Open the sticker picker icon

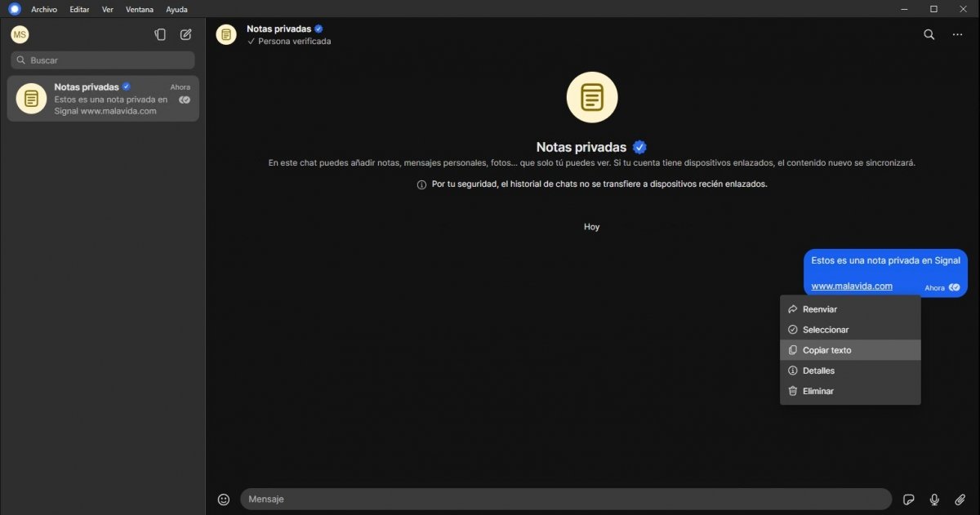point(908,499)
